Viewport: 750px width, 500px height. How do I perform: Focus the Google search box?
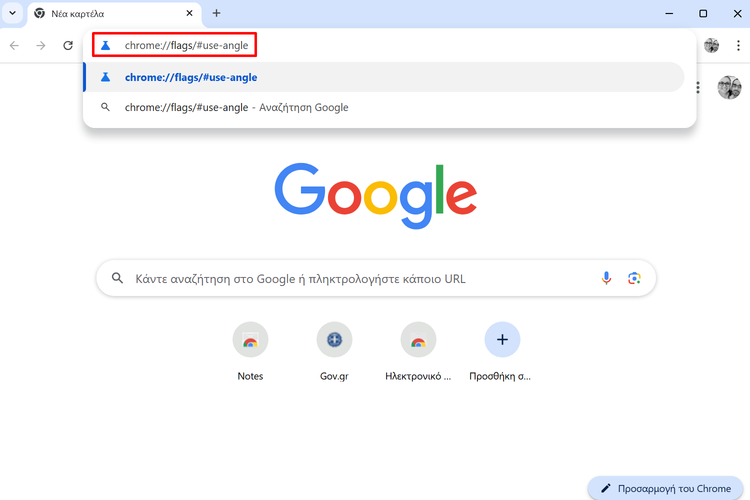click(376, 278)
